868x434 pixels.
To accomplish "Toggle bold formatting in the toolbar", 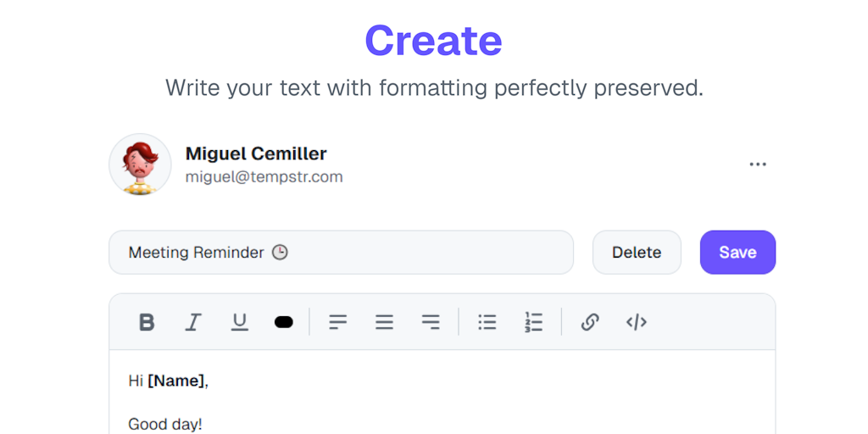I will click(147, 322).
